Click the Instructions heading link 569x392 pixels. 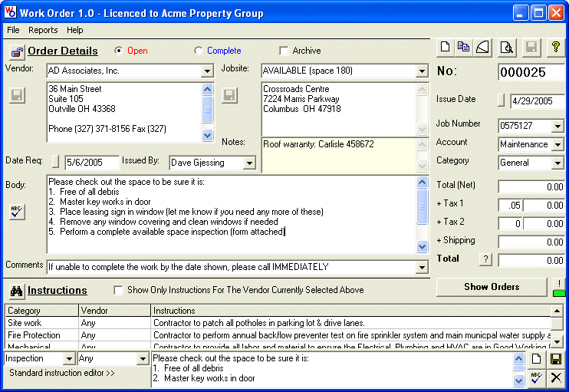[58, 291]
